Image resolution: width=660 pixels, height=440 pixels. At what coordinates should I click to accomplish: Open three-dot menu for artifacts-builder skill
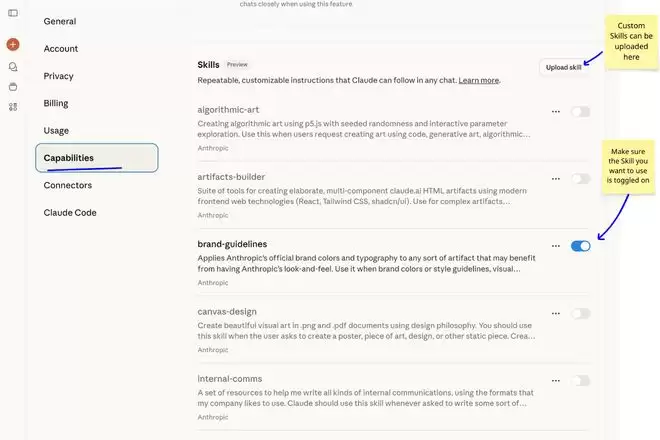(556, 179)
